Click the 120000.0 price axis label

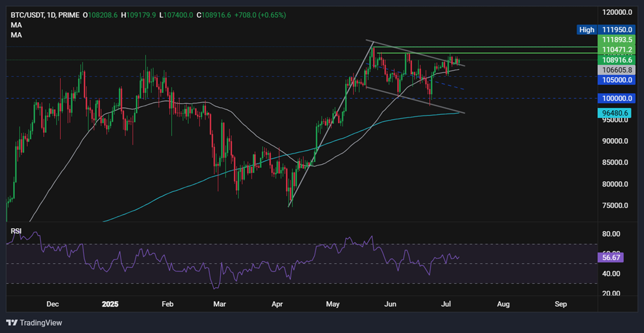pyautogui.click(x=617, y=12)
